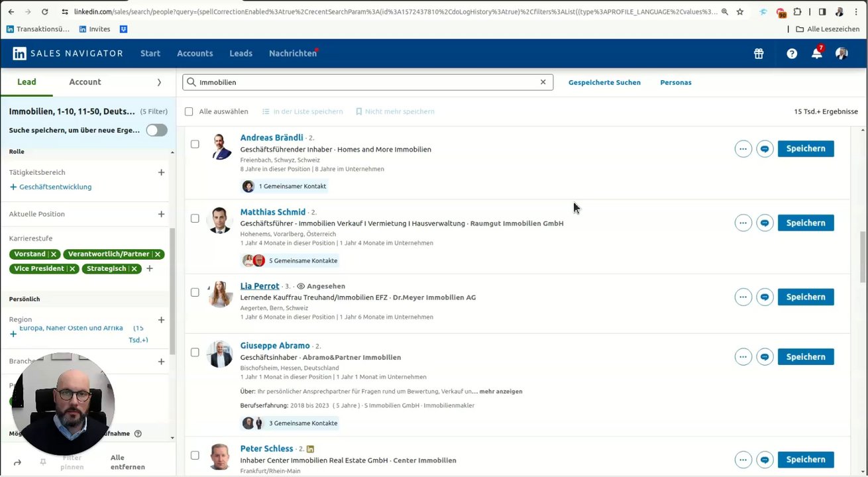Click the browser back arrow
868x477 pixels.
(x=11, y=12)
